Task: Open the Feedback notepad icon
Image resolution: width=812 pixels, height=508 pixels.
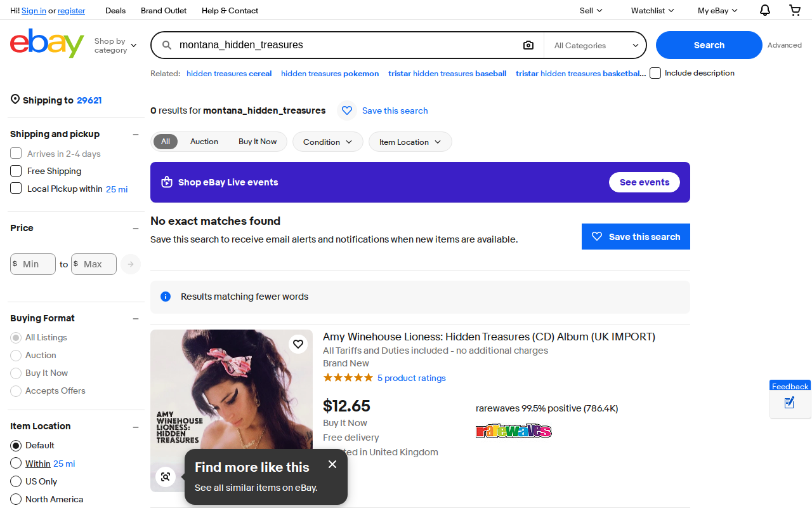Action: pos(790,403)
